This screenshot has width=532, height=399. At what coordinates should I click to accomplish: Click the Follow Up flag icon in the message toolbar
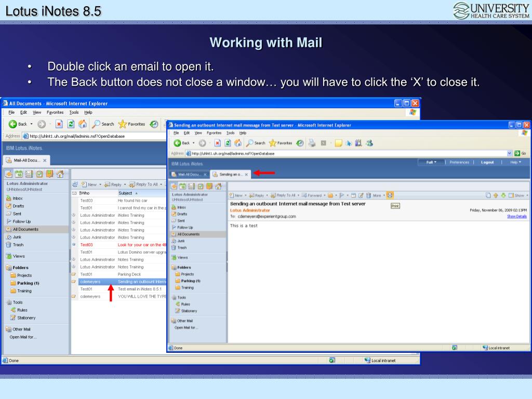(342, 195)
